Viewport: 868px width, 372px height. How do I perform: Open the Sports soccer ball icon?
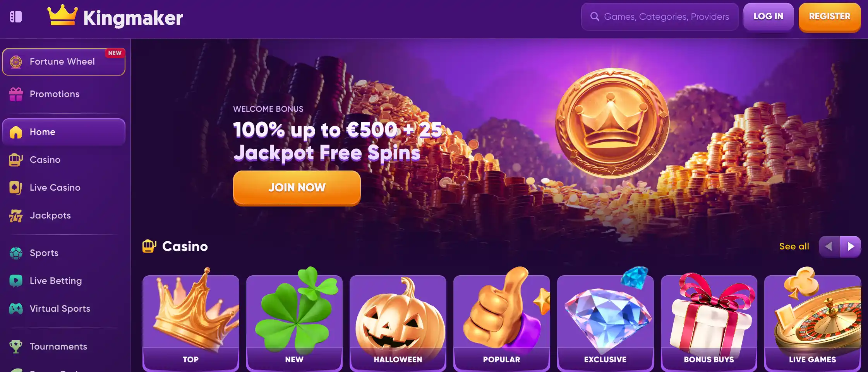point(16,253)
